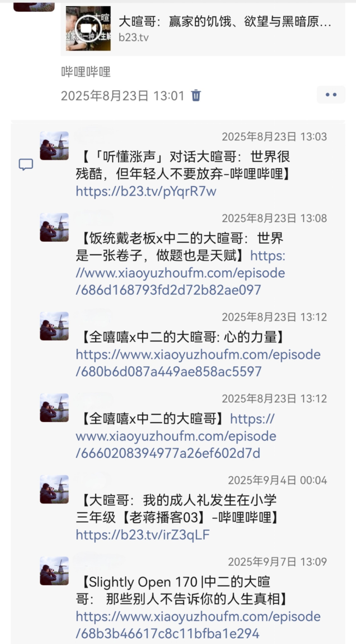Tap windmill avatar on the 13:08 comment
This screenshot has width=356, height=644.
pyautogui.click(x=54, y=227)
